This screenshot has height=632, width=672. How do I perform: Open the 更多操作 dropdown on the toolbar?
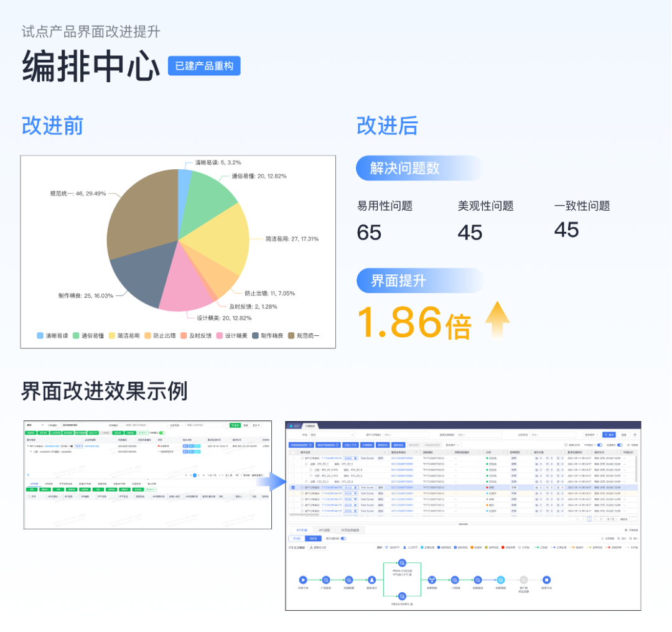tap(451, 445)
